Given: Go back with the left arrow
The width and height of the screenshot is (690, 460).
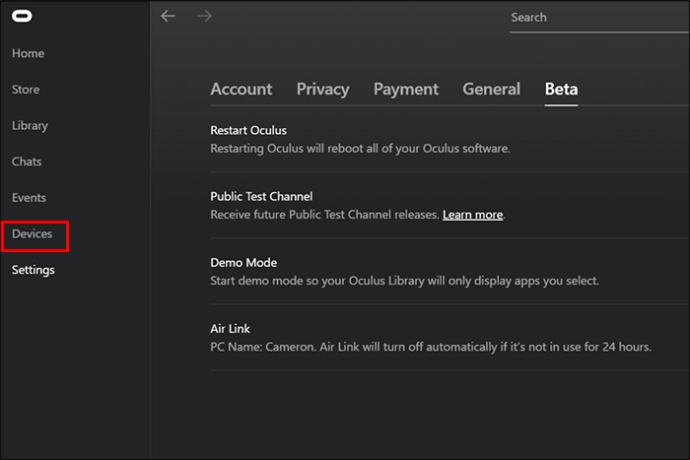Looking at the screenshot, I should point(168,16).
